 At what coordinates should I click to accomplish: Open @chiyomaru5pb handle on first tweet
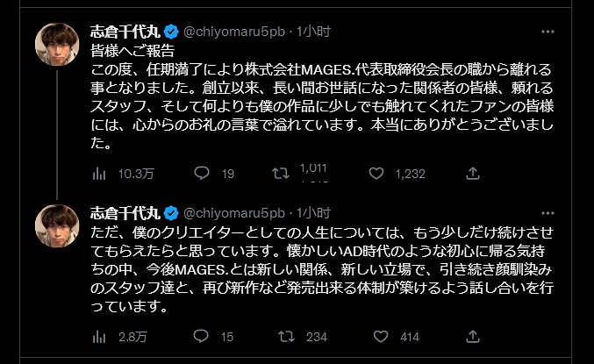tap(233, 31)
